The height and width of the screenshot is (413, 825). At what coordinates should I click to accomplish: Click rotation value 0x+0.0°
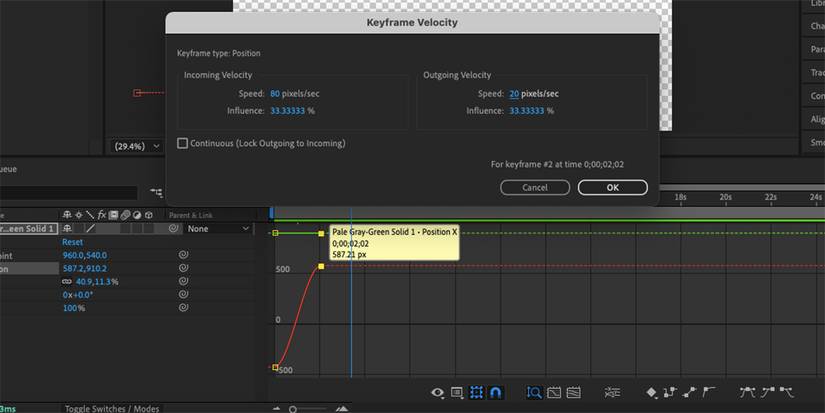pyautogui.click(x=78, y=295)
